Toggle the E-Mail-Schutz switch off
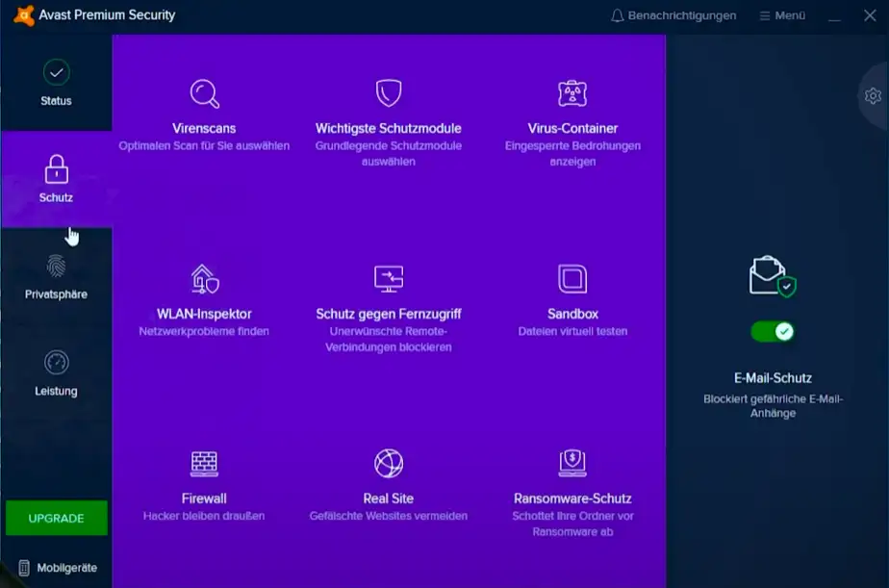This screenshot has height=588, width=889. click(772, 332)
